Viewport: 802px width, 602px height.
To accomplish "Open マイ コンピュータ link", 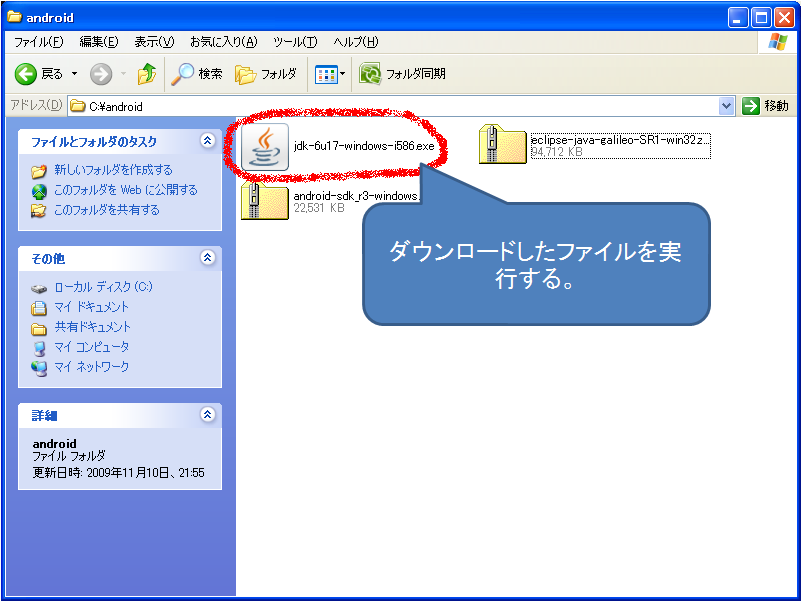I will [x=92, y=347].
